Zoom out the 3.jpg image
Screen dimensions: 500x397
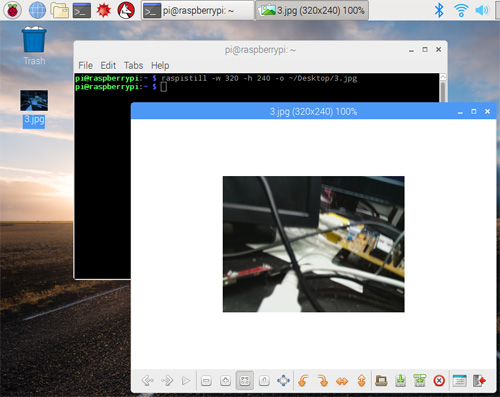tap(206, 380)
